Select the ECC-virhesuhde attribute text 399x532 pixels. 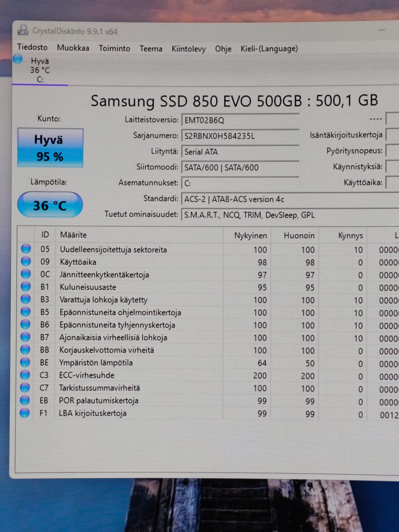86,375
